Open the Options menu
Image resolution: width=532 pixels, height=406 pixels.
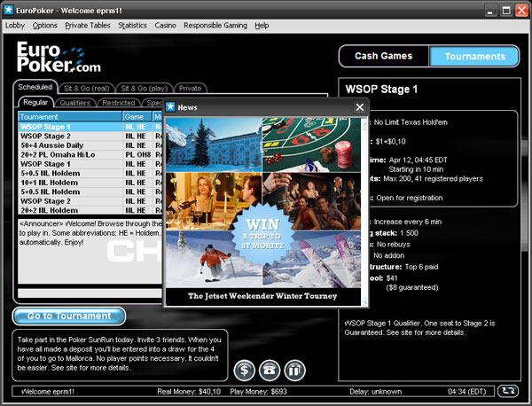(x=45, y=26)
